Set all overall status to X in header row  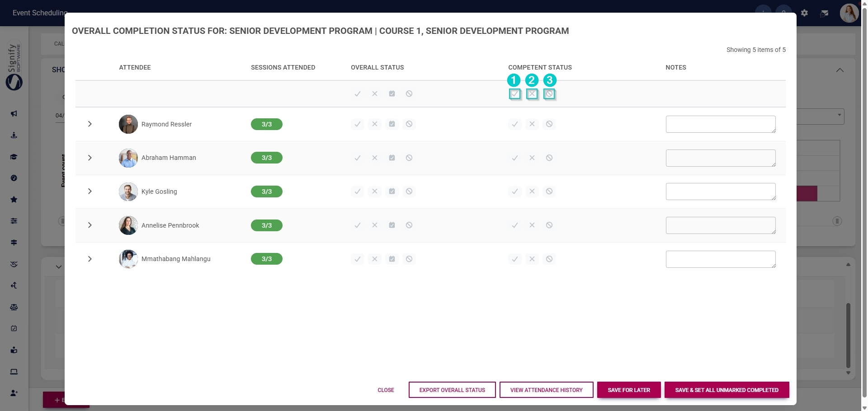375,94
